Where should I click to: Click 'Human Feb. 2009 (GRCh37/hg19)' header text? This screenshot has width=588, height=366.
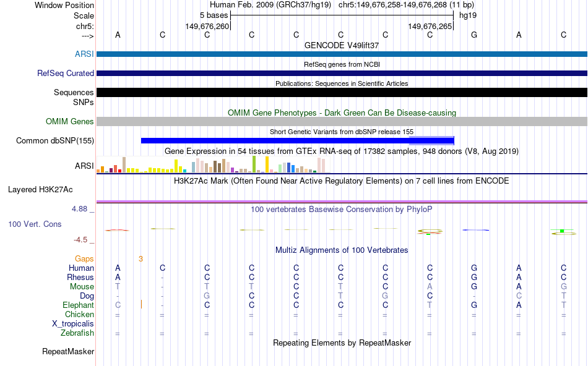pos(270,5)
